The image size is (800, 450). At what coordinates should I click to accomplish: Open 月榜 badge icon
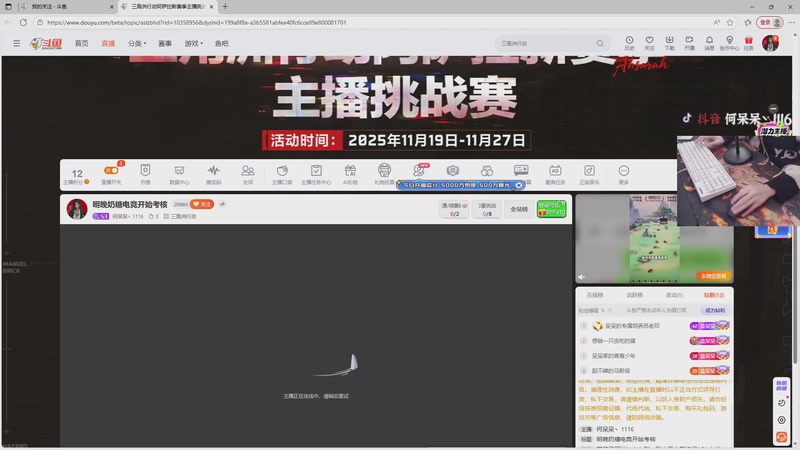point(145,174)
